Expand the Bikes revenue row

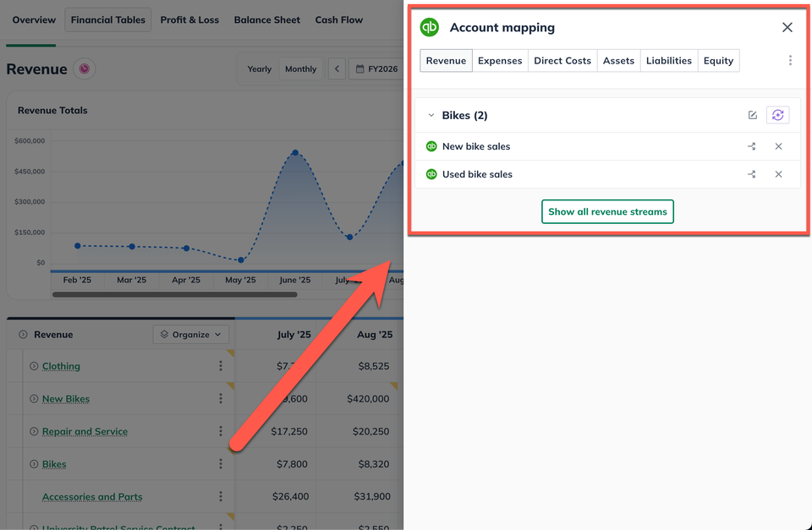(34, 464)
